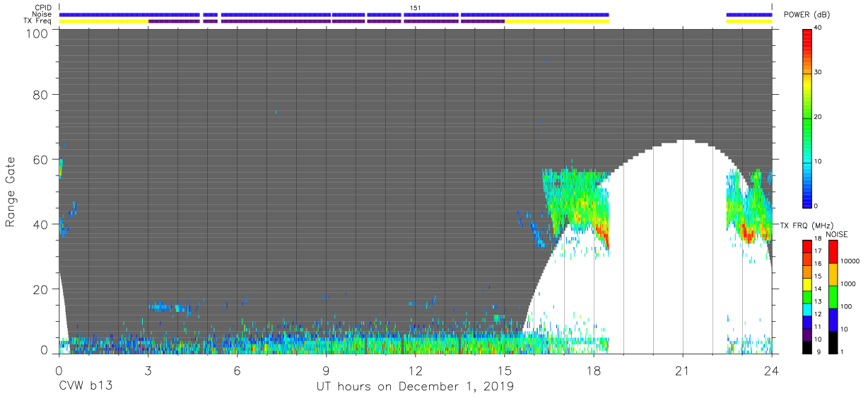
Task: Click the TX FRQ (MHz) color scale
Action: [807, 296]
